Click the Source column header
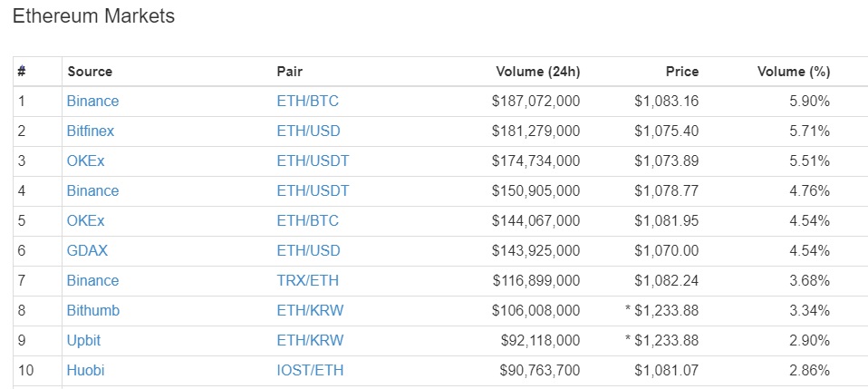The width and height of the screenshot is (868, 389). click(90, 72)
